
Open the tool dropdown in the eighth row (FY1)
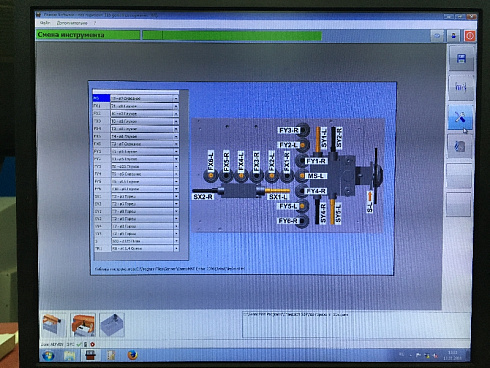click(176, 151)
